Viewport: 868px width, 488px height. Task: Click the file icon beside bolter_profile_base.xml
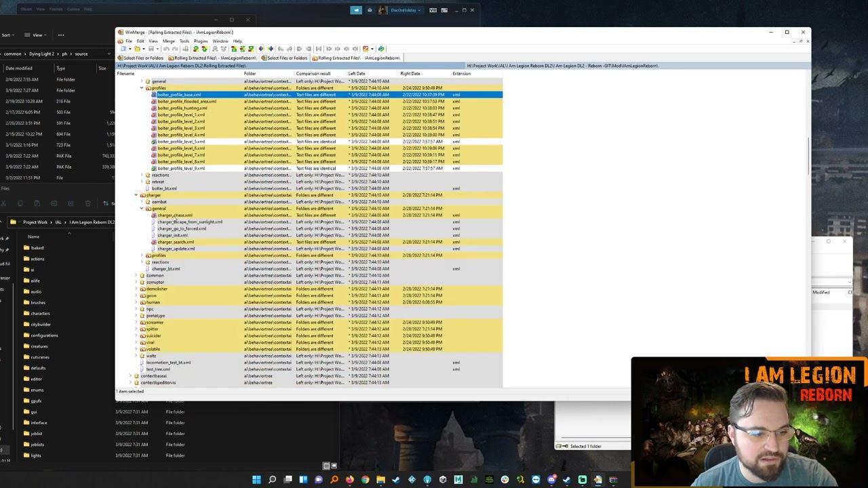coord(154,95)
